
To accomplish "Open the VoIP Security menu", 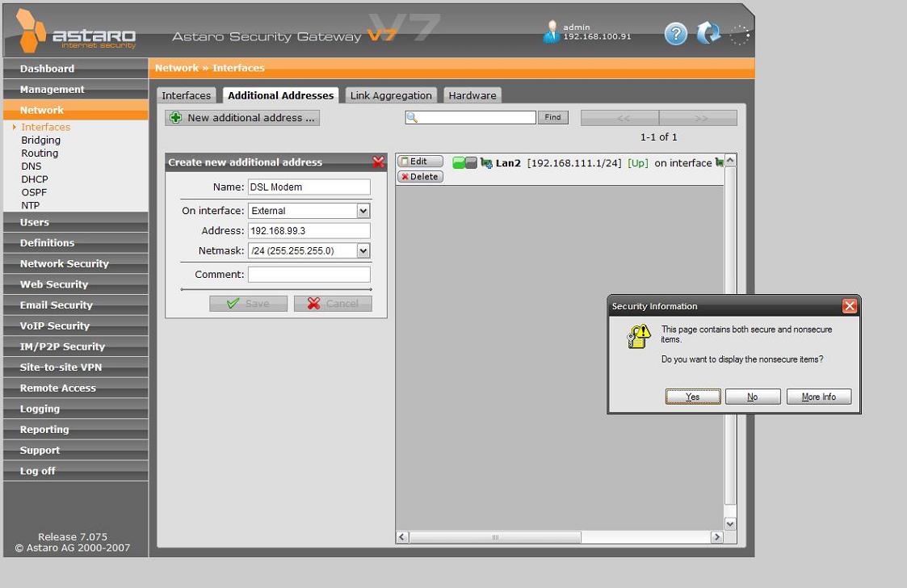I will 76,325.
